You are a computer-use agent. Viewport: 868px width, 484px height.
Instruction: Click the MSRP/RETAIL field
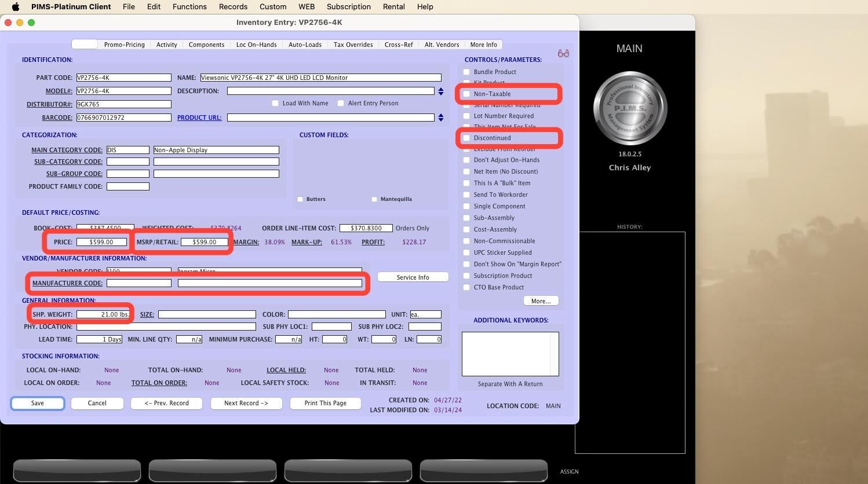tap(205, 242)
